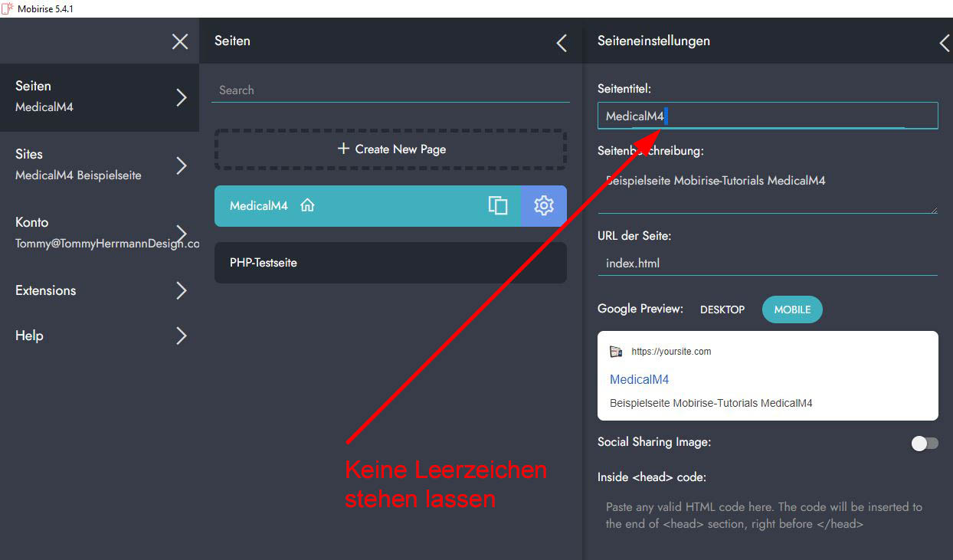This screenshot has height=560, width=953.
Task: Switch Google Preview to DESKTOP
Action: click(x=722, y=309)
